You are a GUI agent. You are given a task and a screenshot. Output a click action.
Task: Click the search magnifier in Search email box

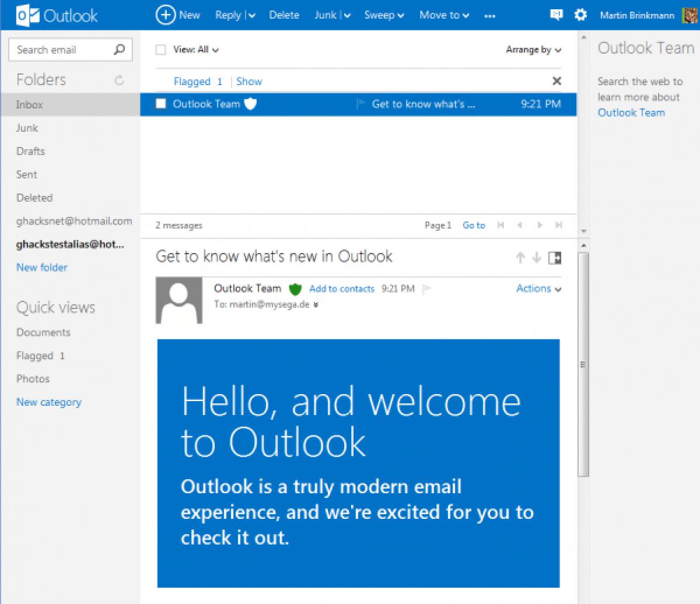click(x=120, y=50)
